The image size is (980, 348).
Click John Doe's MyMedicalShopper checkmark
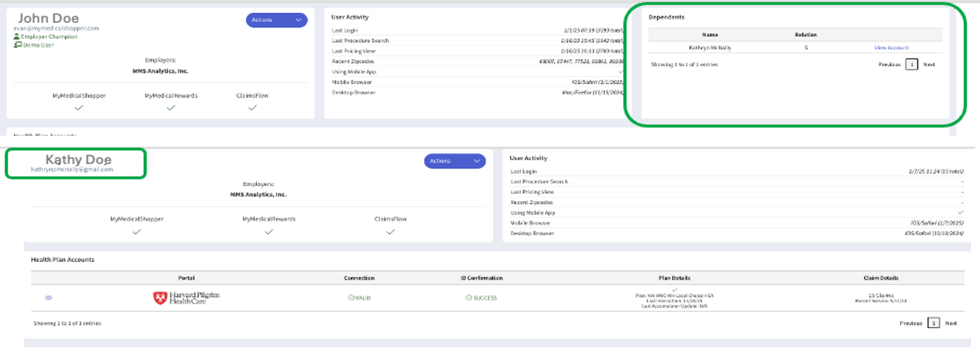[79, 108]
